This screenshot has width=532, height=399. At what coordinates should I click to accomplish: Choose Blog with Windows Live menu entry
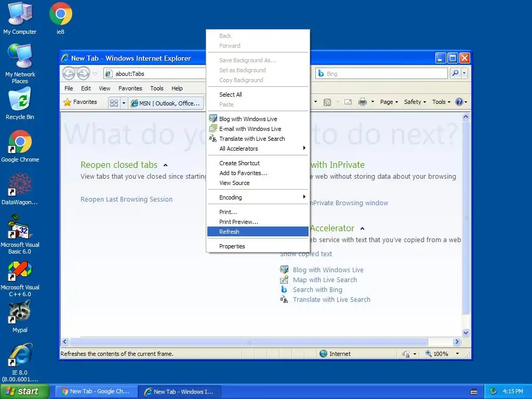[x=258, y=119]
